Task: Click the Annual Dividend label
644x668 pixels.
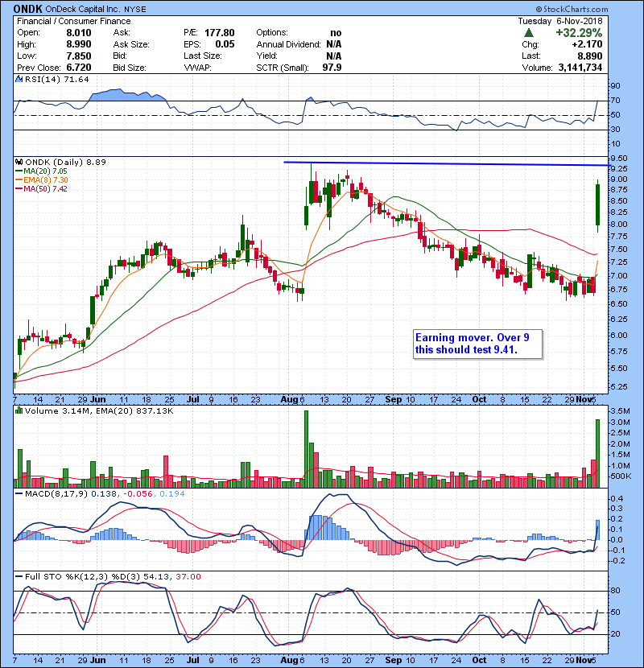Action: click(288, 44)
